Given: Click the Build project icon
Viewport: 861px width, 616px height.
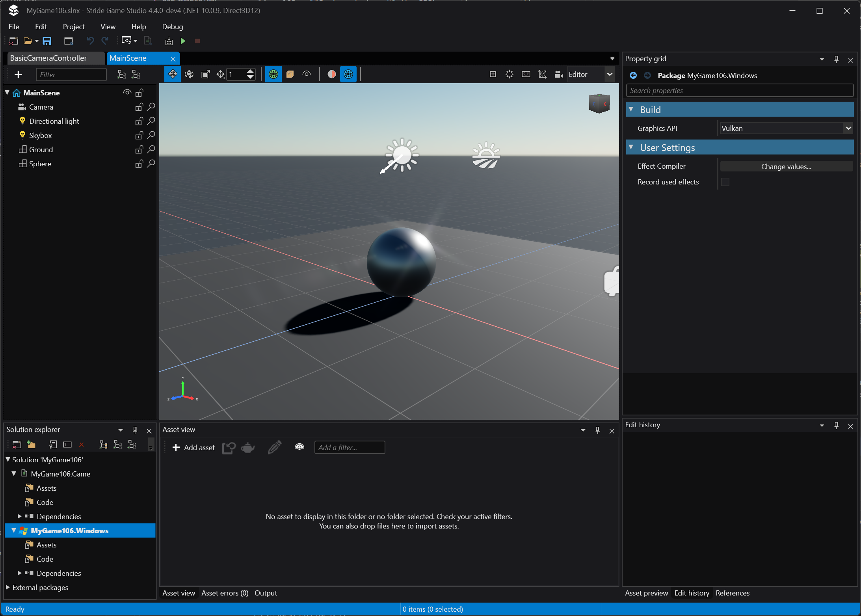Looking at the screenshot, I should pyautogui.click(x=169, y=41).
